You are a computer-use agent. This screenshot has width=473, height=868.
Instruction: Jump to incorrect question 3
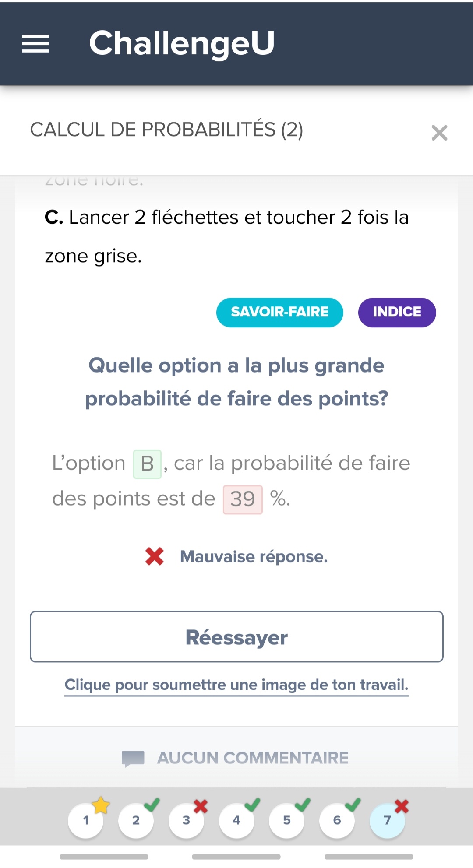(x=186, y=820)
